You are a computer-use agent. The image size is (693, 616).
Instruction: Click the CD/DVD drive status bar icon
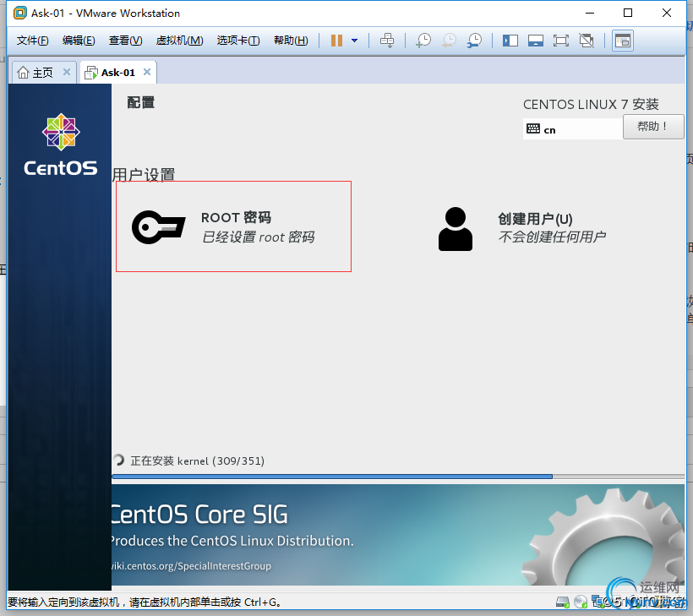click(581, 602)
